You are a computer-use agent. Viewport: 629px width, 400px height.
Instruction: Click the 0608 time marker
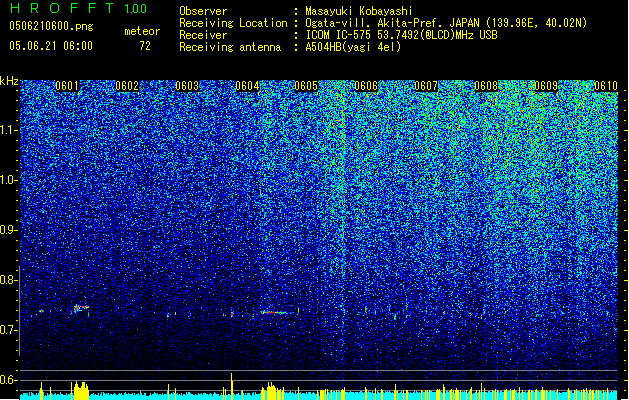(486, 86)
